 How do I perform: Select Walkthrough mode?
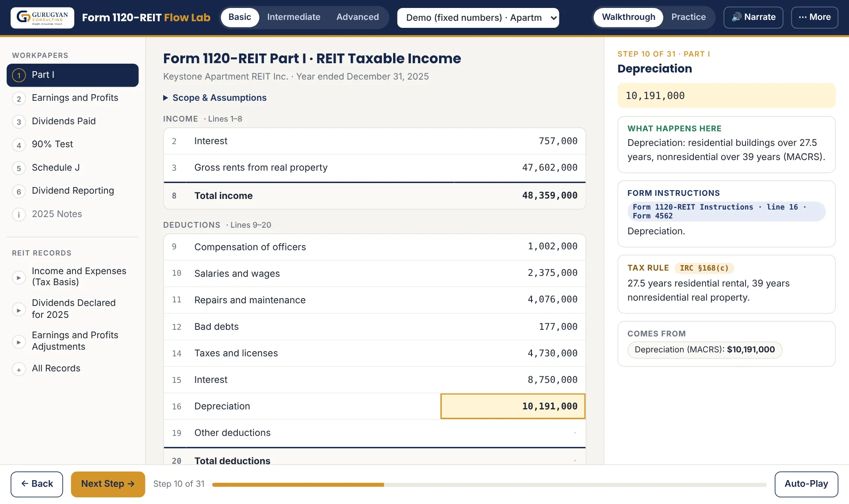[x=628, y=17]
